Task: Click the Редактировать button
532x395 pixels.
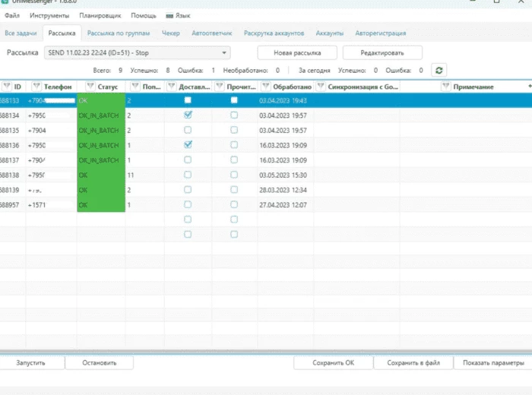Action: (382, 53)
